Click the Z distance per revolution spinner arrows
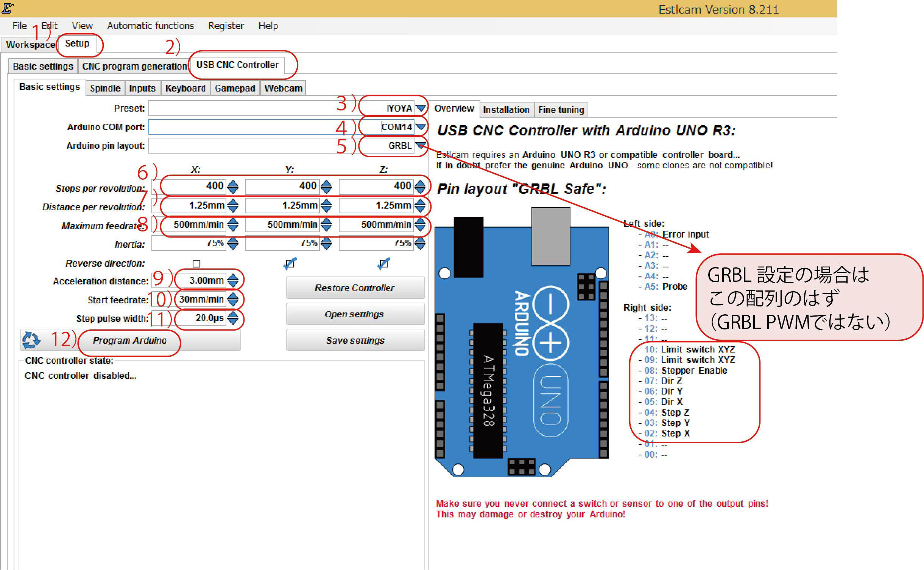Screen dimensions: 924x570 [420, 205]
